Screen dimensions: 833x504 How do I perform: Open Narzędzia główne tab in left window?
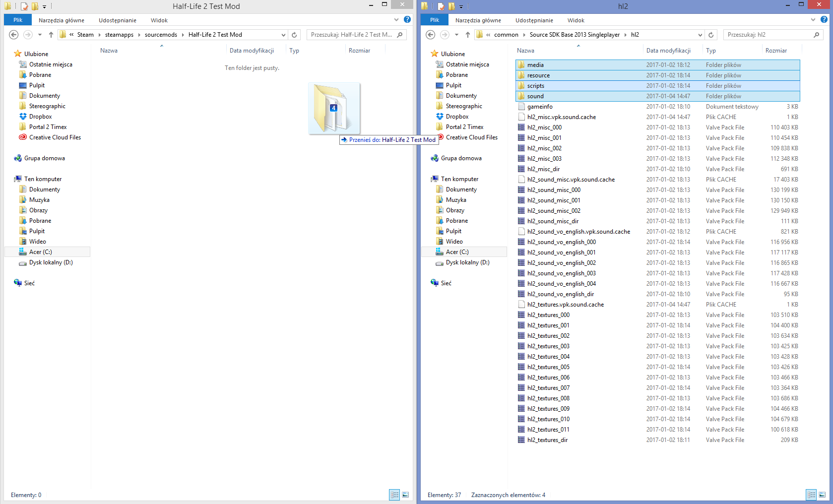pos(62,20)
